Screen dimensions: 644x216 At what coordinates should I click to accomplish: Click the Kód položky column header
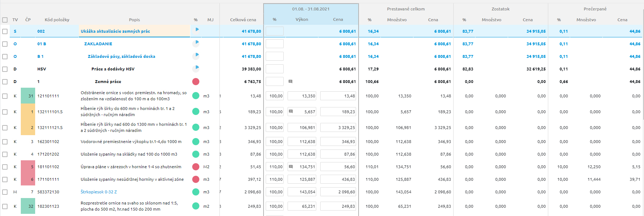pyautogui.click(x=57, y=20)
